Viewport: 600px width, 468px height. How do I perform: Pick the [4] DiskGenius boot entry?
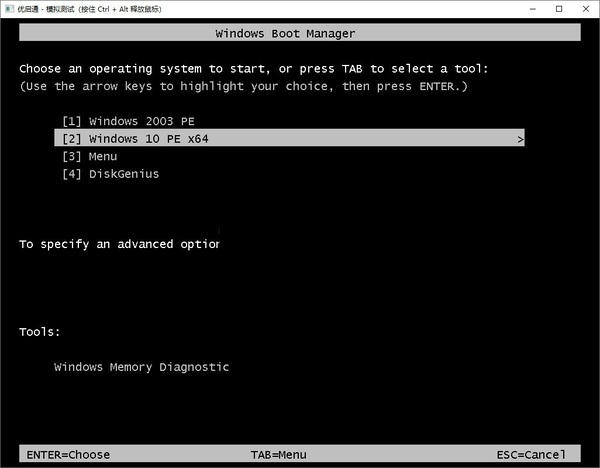tap(111, 174)
